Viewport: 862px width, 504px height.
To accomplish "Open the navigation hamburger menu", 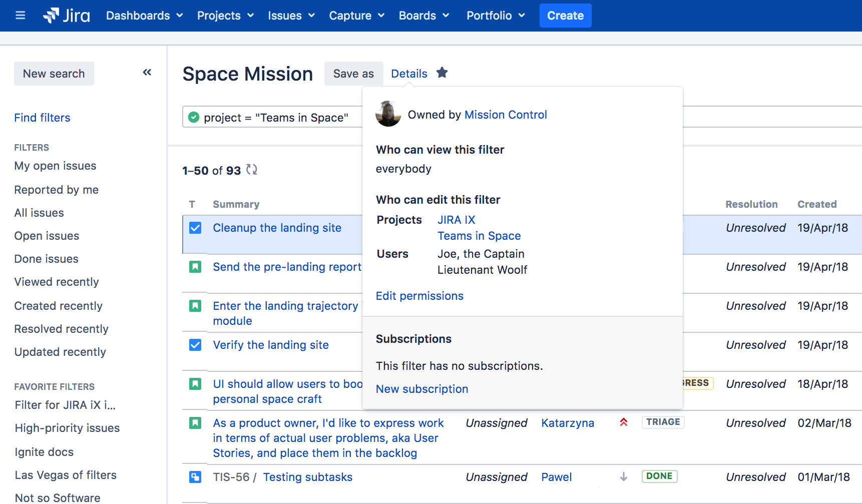I will point(20,15).
